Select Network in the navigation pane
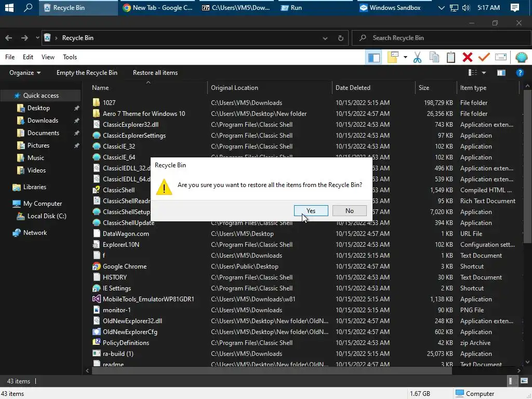532x399 pixels. click(x=35, y=233)
